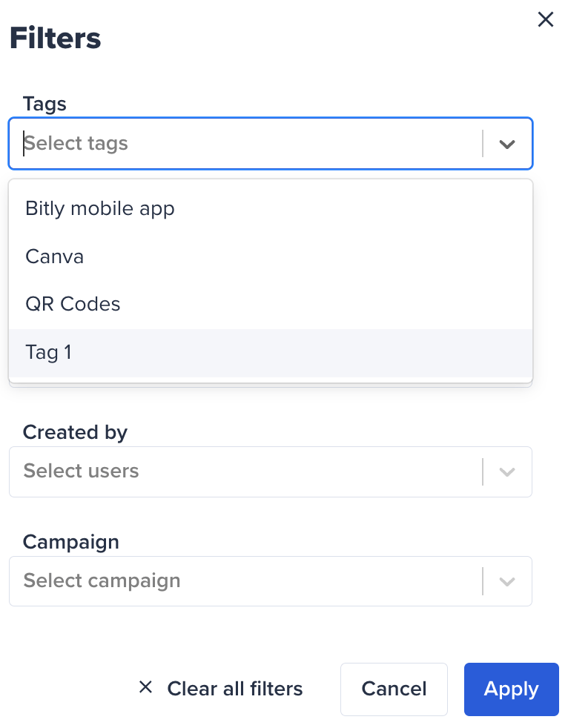Pick QR Codes from the tag list
This screenshot has height=728, width=568.
(73, 304)
